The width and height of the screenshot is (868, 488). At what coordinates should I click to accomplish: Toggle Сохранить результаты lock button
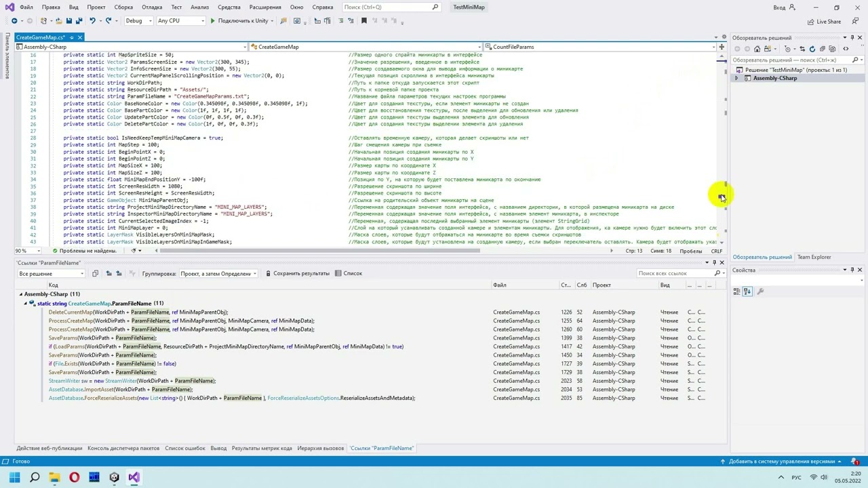pyautogui.click(x=296, y=273)
